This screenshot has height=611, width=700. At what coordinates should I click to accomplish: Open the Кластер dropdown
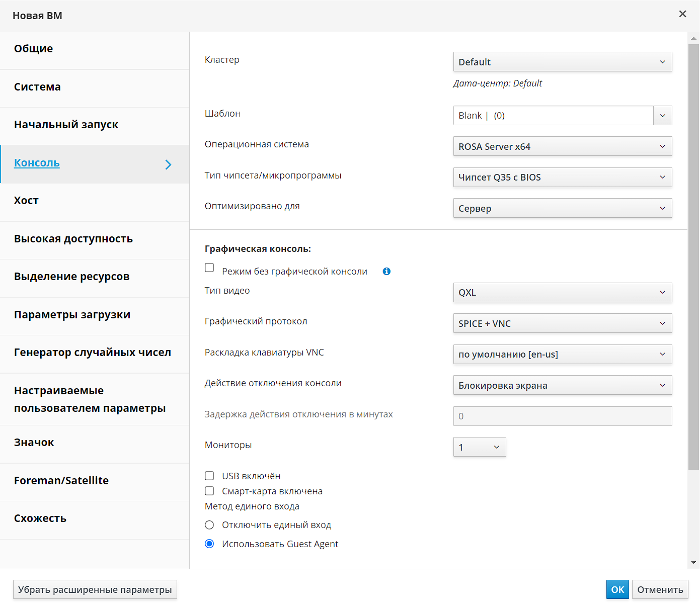562,62
